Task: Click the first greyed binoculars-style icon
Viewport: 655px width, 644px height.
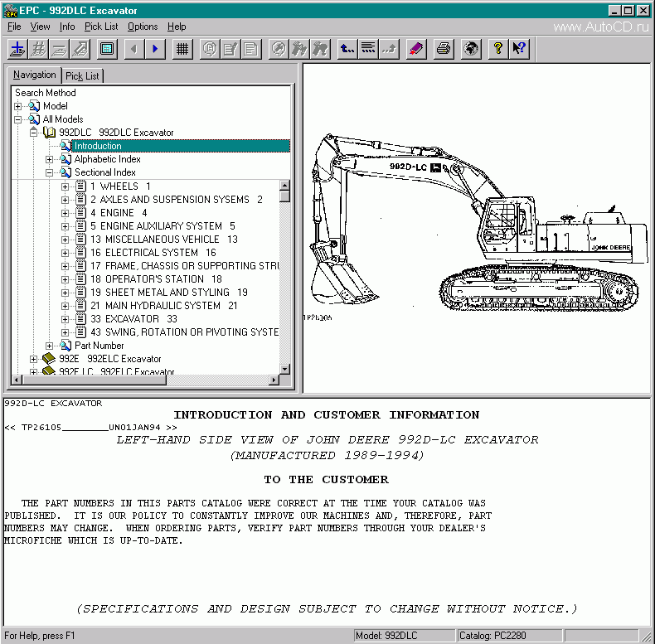Action: coord(299,49)
